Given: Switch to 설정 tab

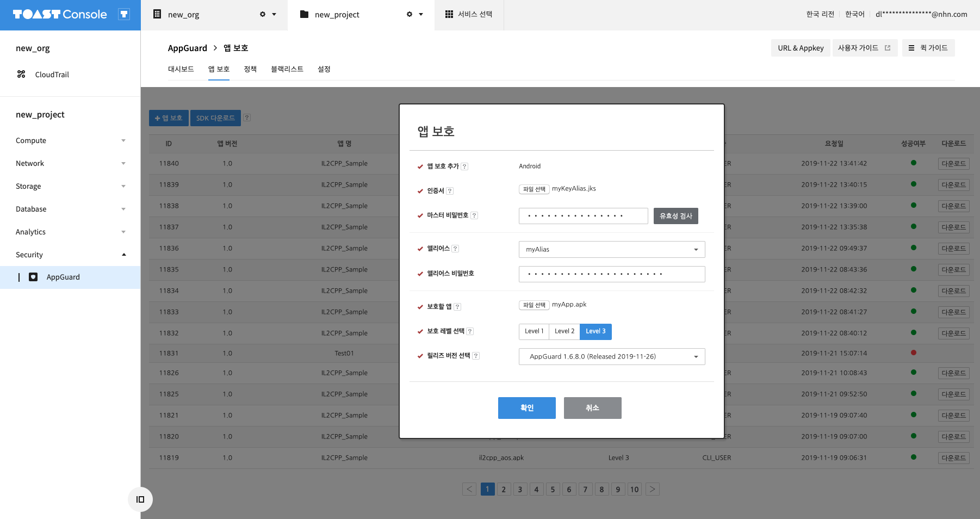Looking at the screenshot, I should pyautogui.click(x=324, y=69).
